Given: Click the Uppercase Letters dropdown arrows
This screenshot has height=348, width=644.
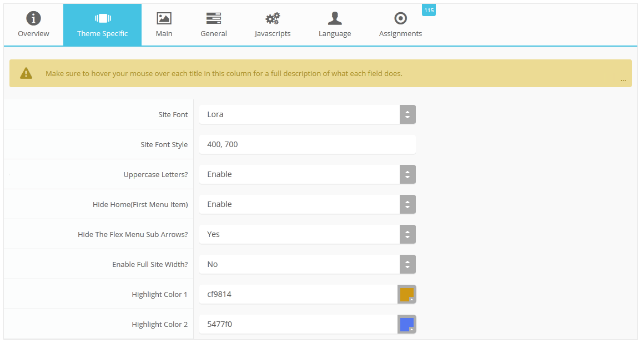Looking at the screenshot, I should [x=407, y=174].
